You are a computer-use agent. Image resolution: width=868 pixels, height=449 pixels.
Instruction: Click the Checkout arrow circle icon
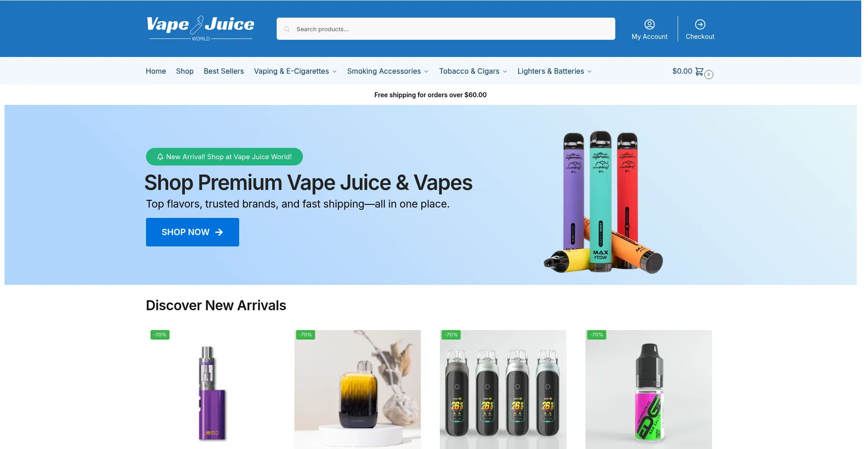tap(700, 24)
